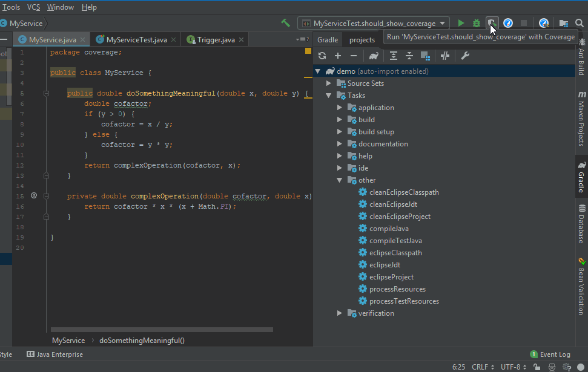
Task: Open Gradle settings with wrench icon
Action: [x=465, y=55]
